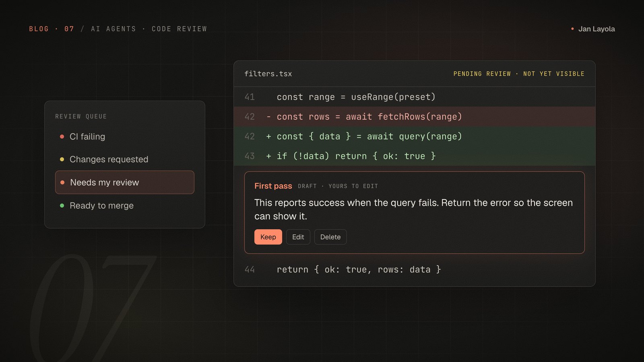Click line 44 'return { ok: true, rows: data }'

pos(415,269)
